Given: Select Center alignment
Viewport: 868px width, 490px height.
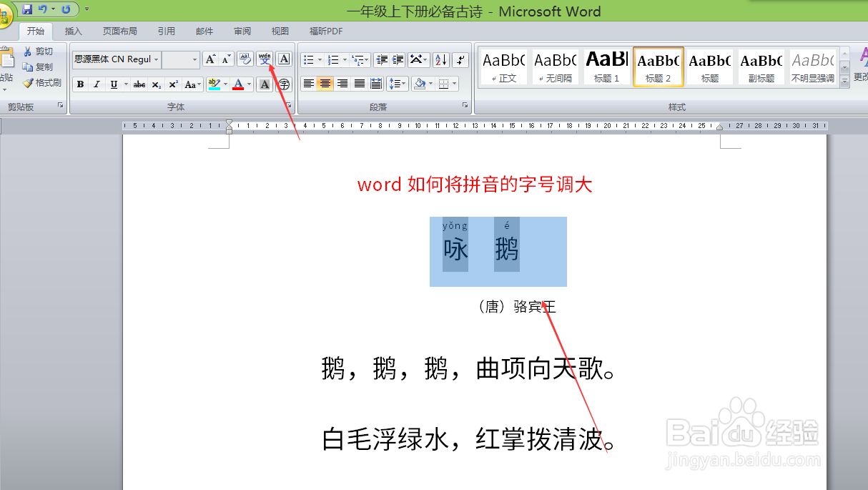Looking at the screenshot, I should tap(325, 84).
